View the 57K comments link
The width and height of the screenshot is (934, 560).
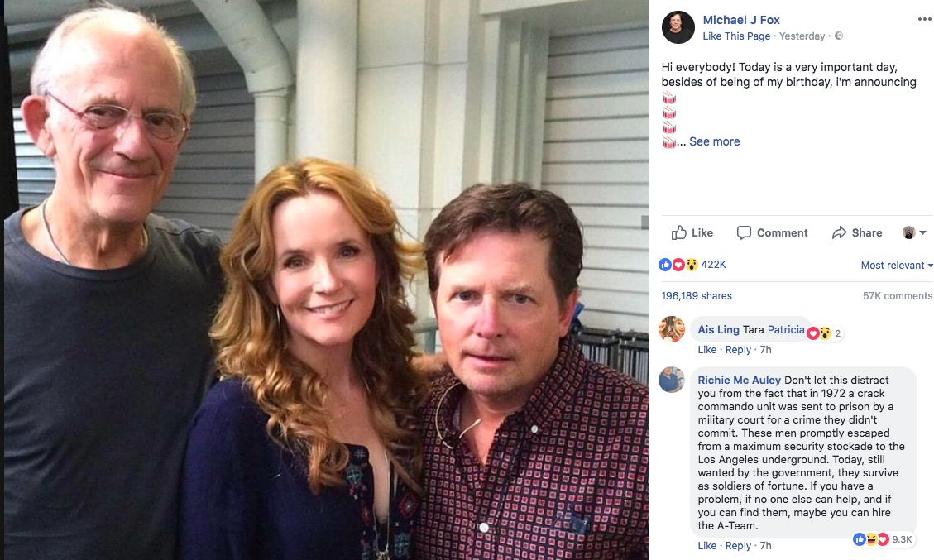coord(897,296)
